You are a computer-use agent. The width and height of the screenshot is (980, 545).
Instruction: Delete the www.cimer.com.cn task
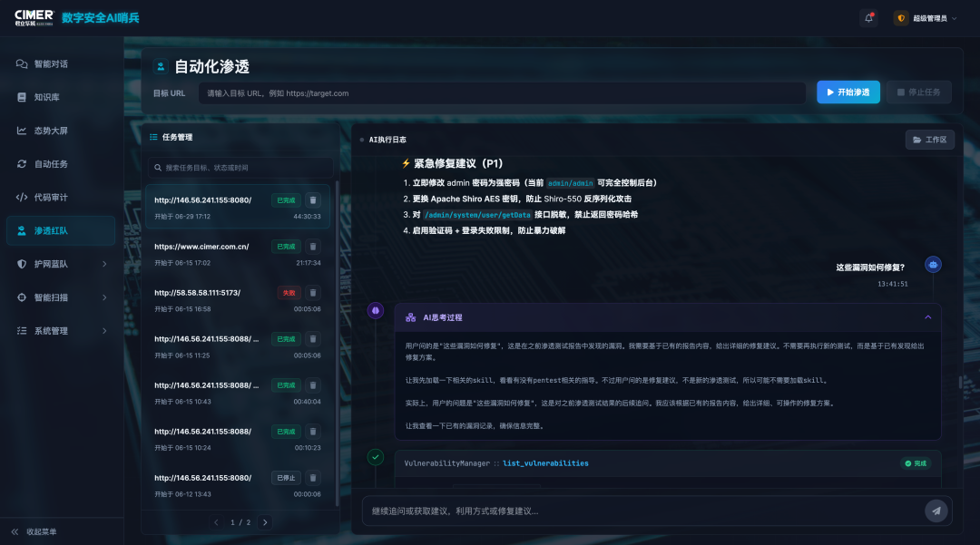[313, 247]
